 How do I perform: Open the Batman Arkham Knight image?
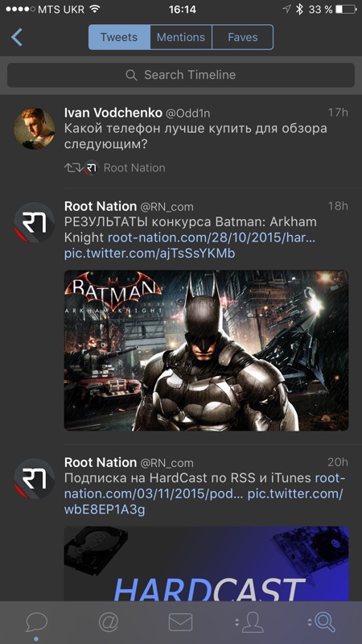(x=206, y=350)
